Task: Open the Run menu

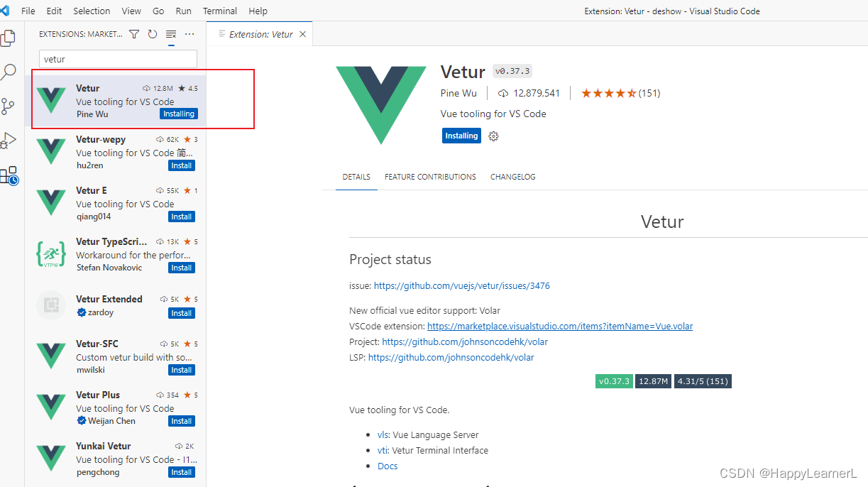Action: [x=184, y=11]
